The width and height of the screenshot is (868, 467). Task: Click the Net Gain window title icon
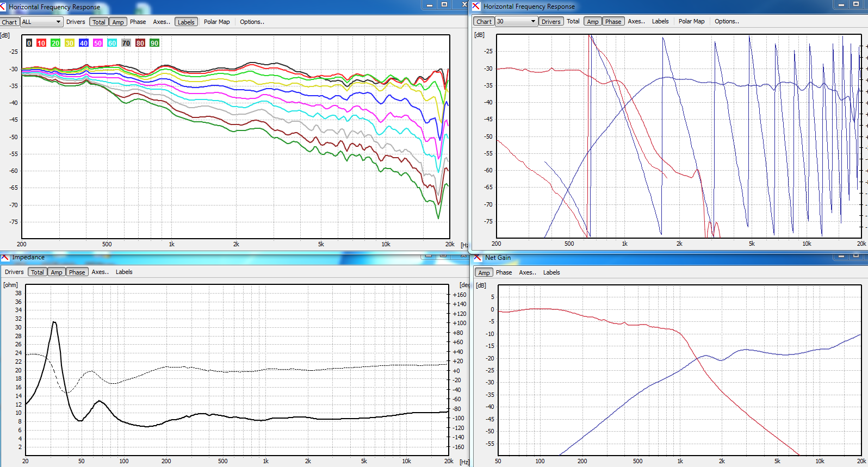478,257
